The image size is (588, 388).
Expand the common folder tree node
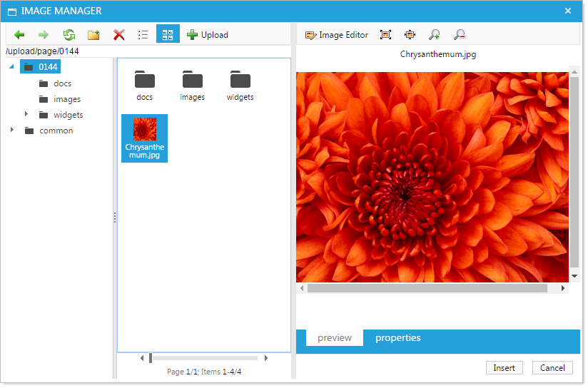tap(12, 130)
